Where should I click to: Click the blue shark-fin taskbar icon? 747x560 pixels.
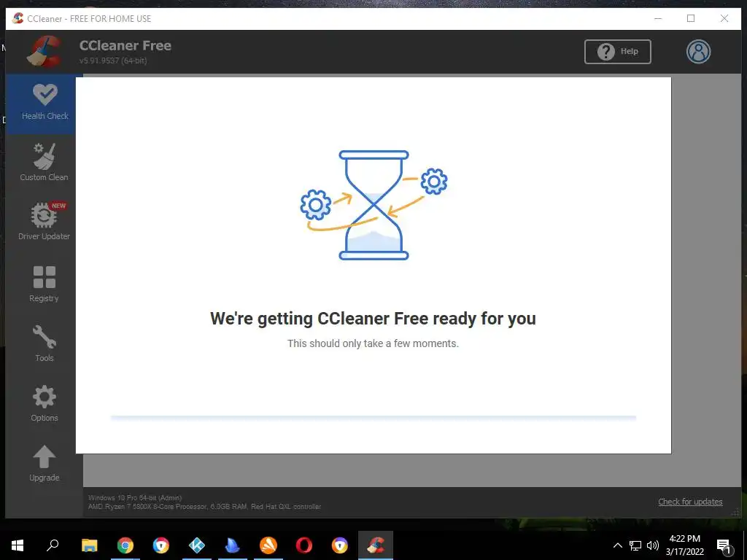[233, 545]
